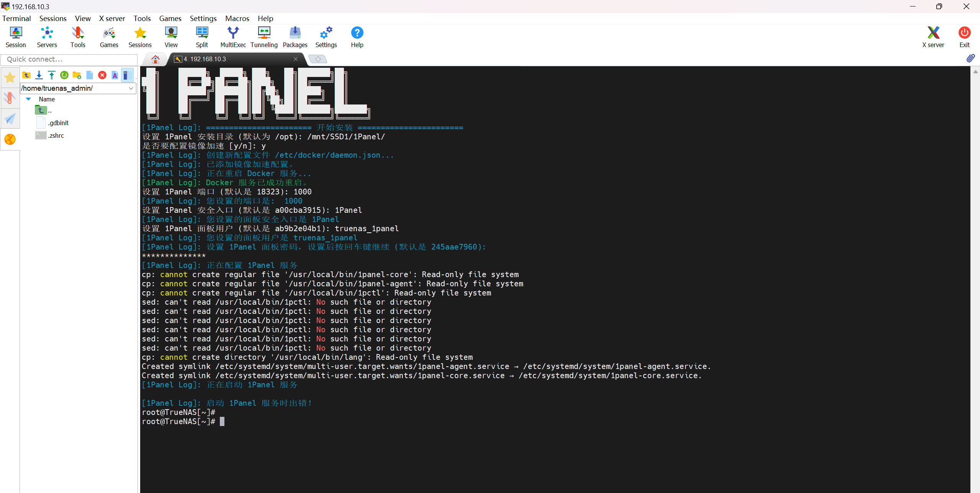Select the .zshrc file
Screen dimensions: 980x493
[x=50, y=135]
